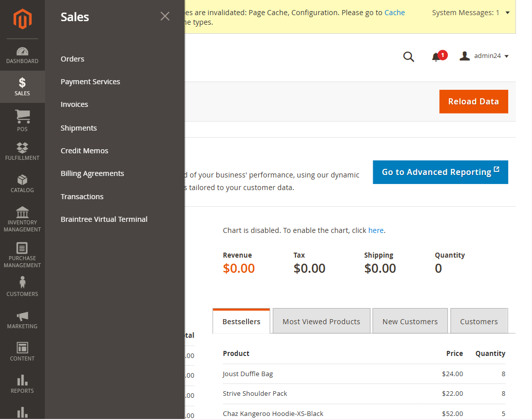Image resolution: width=532 pixels, height=420 pixels.
Task: Switch to the Customers tab
Action: coord(479,321)
